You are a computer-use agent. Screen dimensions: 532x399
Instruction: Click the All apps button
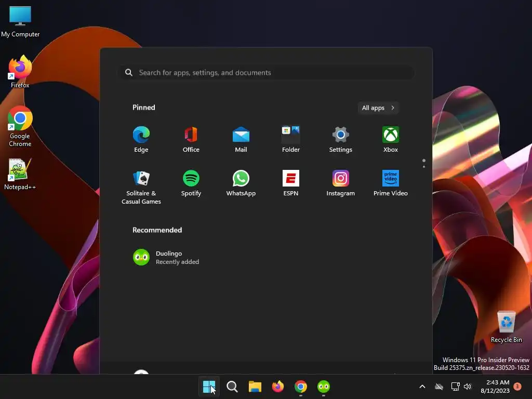pos(378,108)
